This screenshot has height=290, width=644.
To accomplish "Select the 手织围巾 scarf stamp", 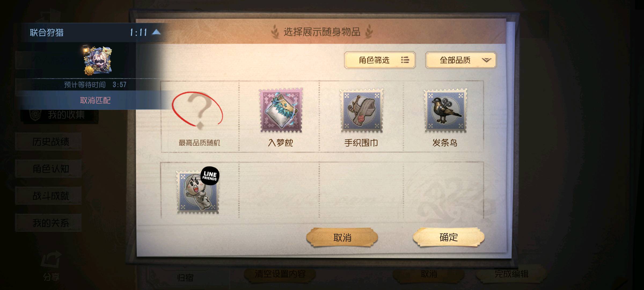I will (361, 110).
